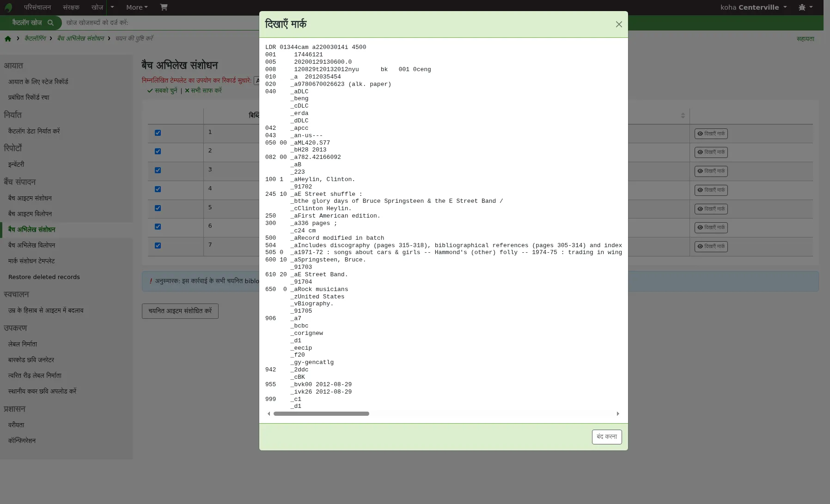Show MARC for record row 1
This screenshot has width=830, height=504.
(x=711, y=134)
